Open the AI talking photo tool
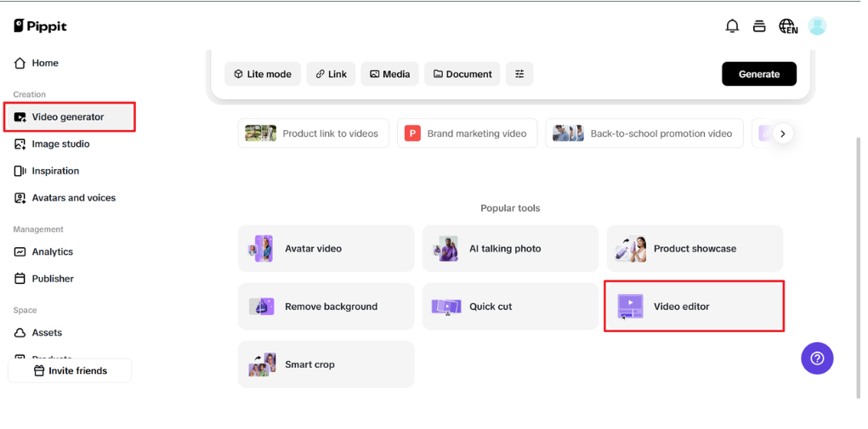Screen dimensions: 868x429 [x=510, y=249]
